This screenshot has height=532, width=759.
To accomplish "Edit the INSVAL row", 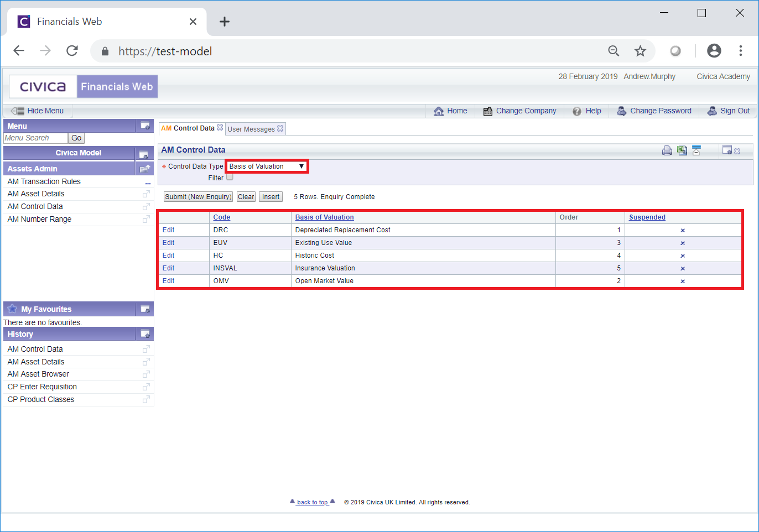I will (168, 268).
